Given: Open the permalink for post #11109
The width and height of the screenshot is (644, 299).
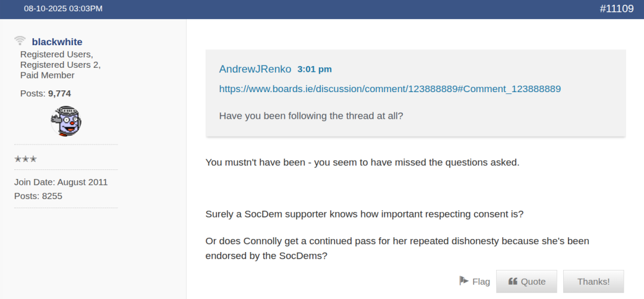Looking at the screenshot, I should (x=616, y=9).
